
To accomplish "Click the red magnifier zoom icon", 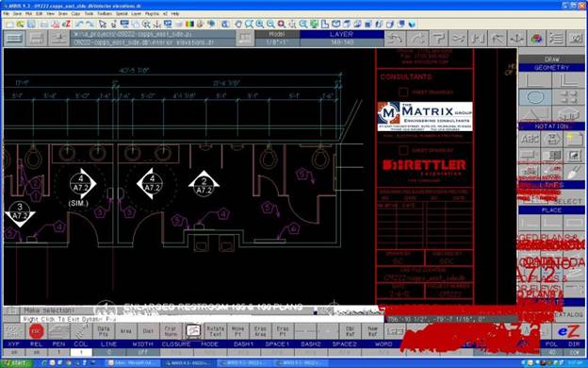I will pos(281,24).
